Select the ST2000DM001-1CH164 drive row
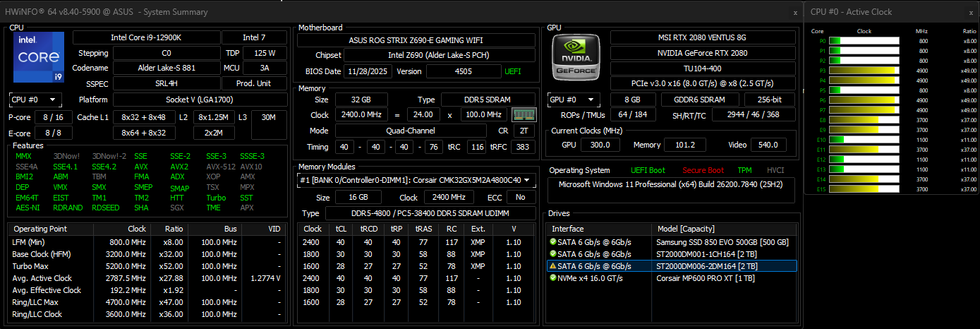This screenshot has height=329, width=980. click(671, 254)
